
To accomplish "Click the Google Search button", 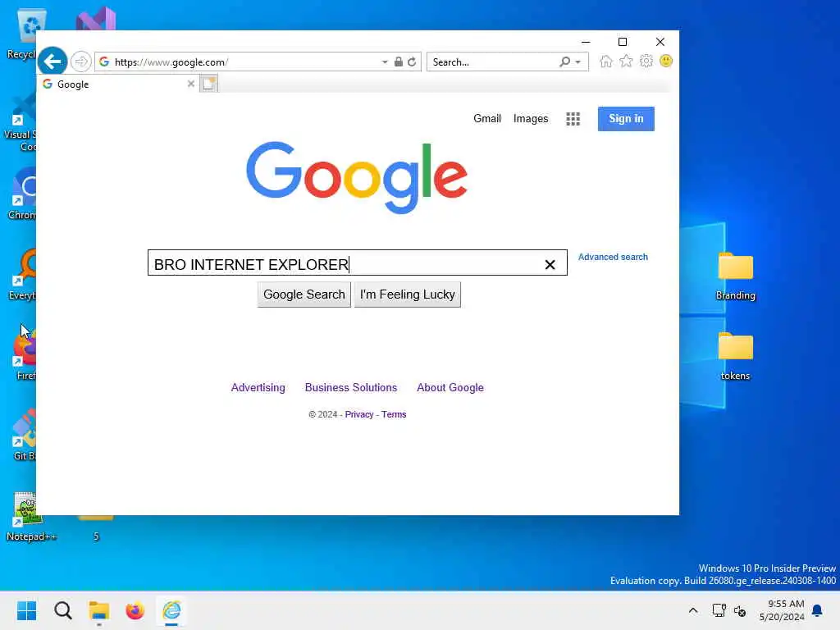I will [x=304, y=294].
